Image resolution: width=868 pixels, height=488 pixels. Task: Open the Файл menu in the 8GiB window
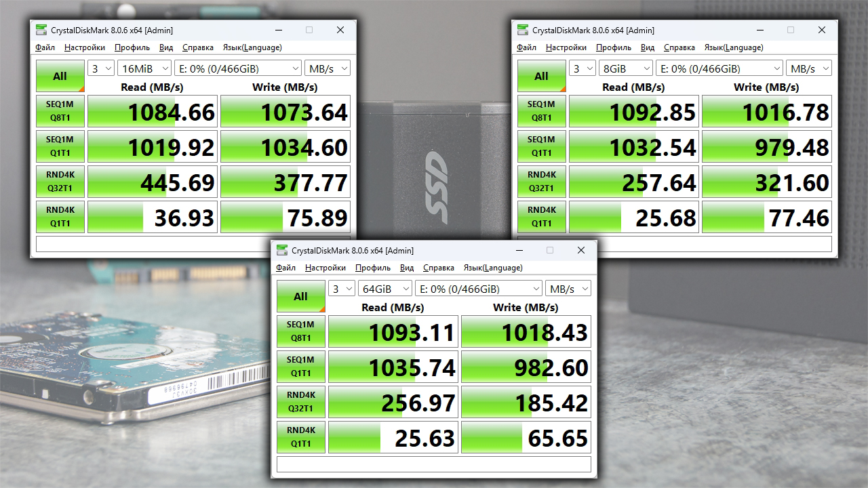[x=526, y=47]
